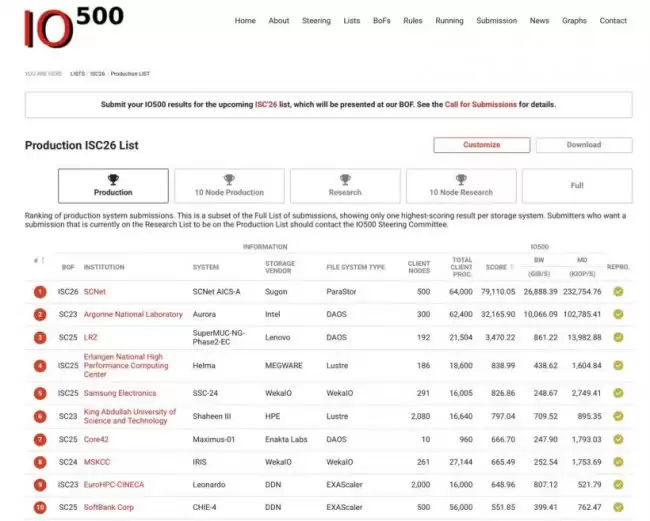Open the SoftBank Corp link
650x521 pixels.
point(109,507)
